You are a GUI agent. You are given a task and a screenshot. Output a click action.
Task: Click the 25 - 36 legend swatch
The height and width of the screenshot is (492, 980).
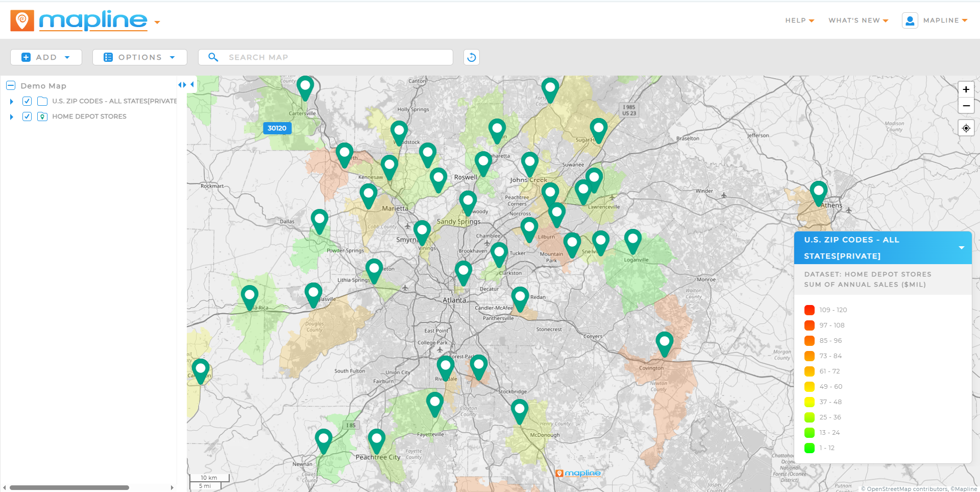(x=809, y=417)
